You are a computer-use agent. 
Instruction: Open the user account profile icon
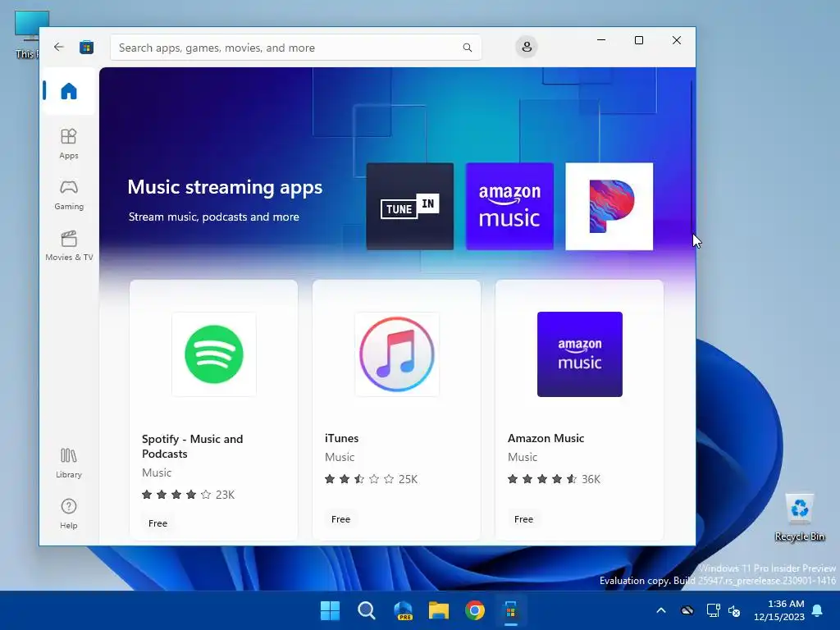527,47
